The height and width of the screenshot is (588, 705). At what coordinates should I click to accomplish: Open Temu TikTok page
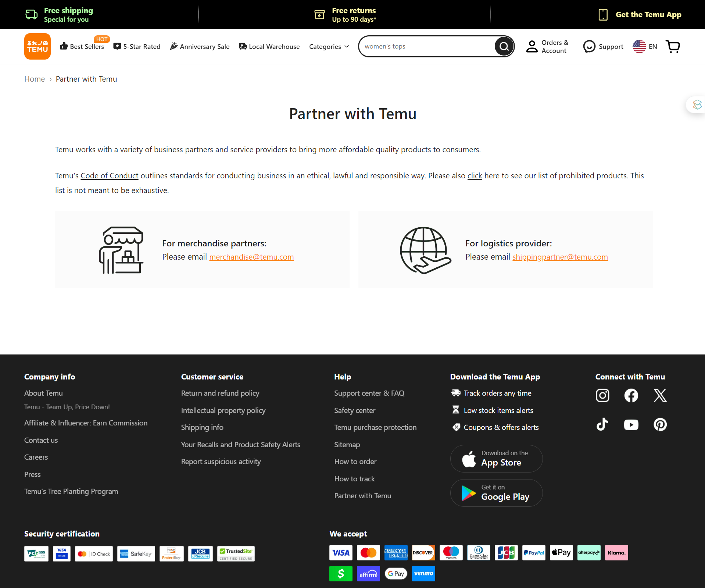click(x=602, y=424)
